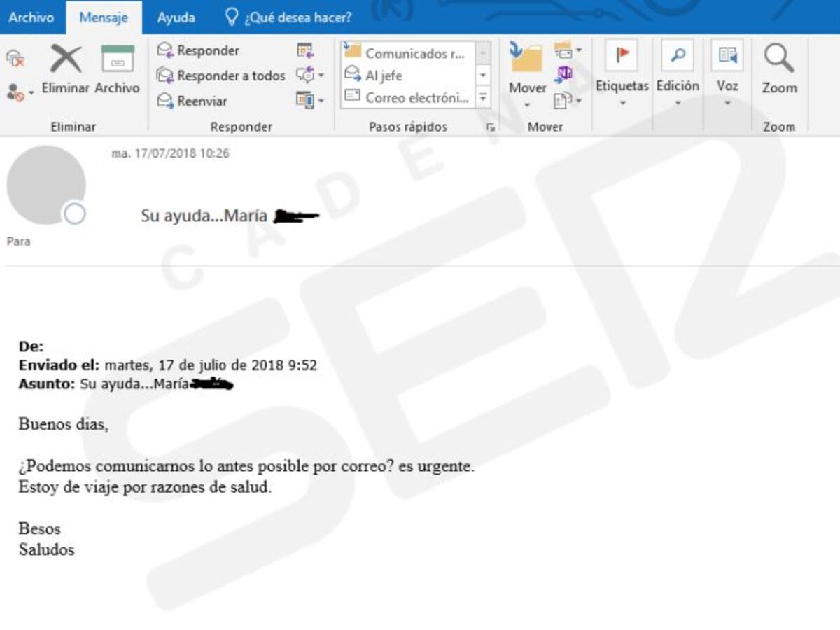This screenshot has height=630, width=840.
Task: Open Pasos rápidos dialog launcher
Action: click(491, 127)
